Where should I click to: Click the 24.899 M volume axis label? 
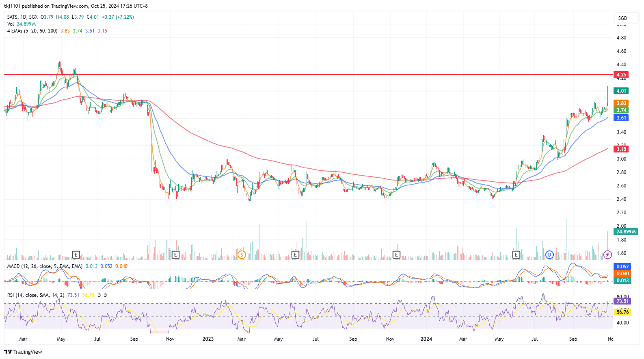coord(626,232)
